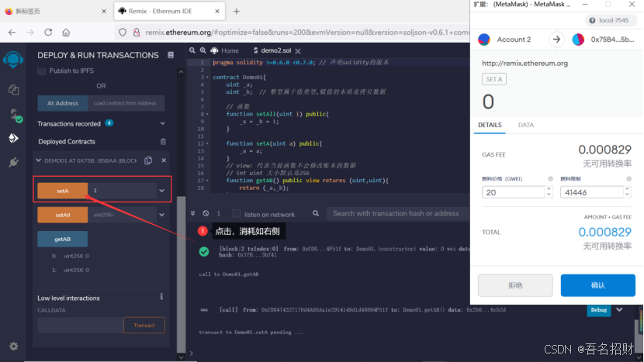Click the browser back arrow
644x362 pixels.
tap(12, 33)
